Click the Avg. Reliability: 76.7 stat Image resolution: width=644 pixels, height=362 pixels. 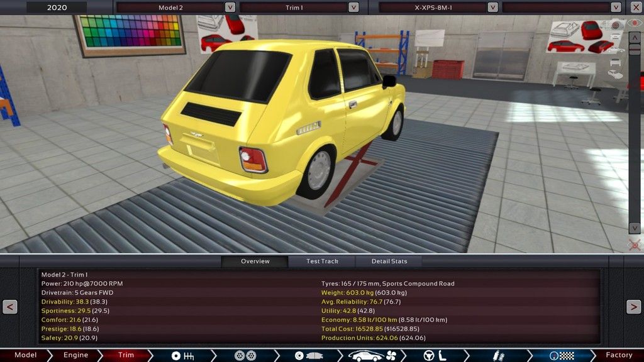361,302
